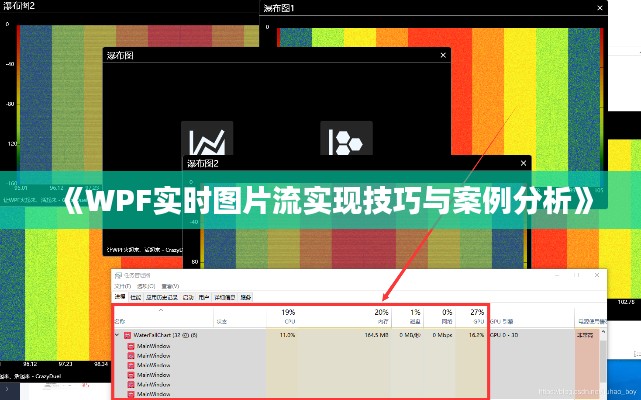Close the 瀑布图1 window
The image size is (641, 400).
click(x=600, y=8)
